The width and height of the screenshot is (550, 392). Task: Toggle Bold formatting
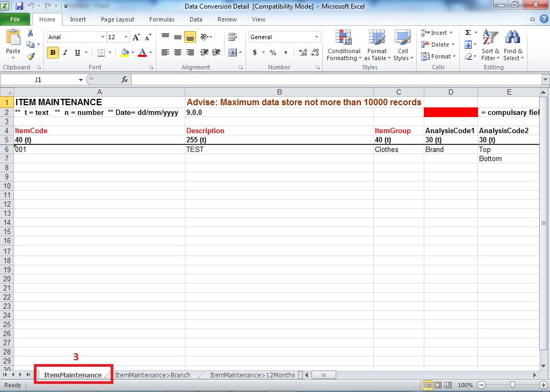[x=53, y=53]
